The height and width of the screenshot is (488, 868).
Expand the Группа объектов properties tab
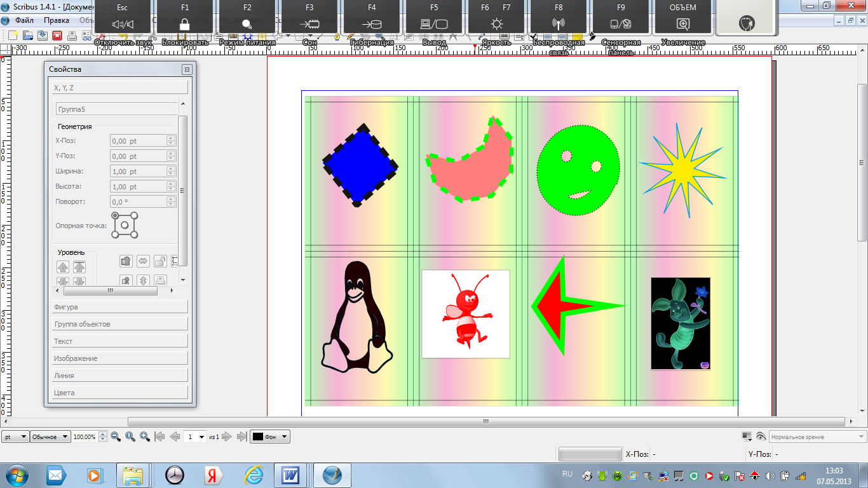[120, 324]
